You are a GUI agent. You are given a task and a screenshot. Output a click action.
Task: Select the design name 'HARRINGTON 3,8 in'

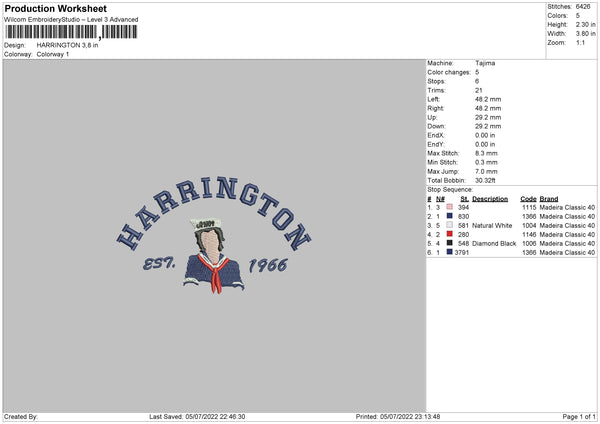[x=67, y=45]
